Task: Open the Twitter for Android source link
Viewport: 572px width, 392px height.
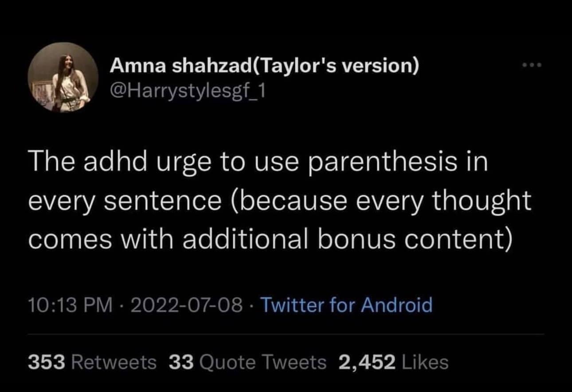Action: point(346,305)
